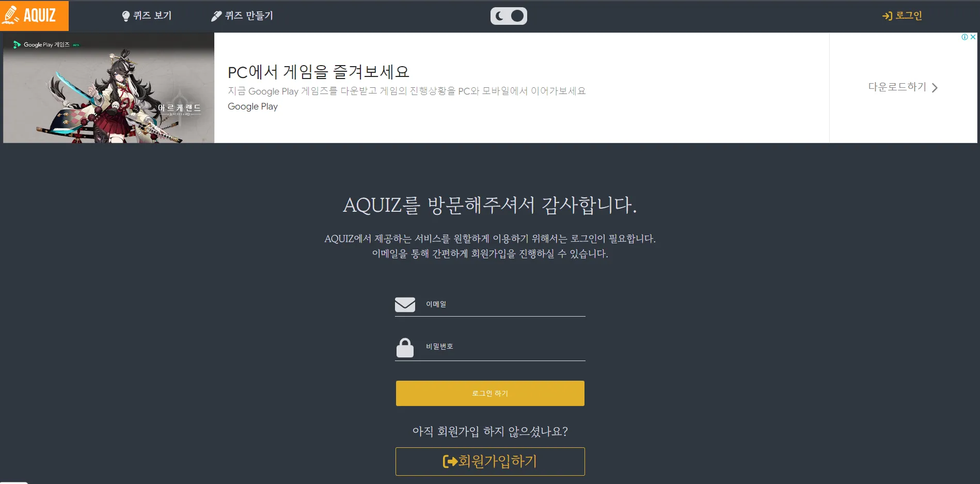Screen dimensions: 980x484
Task: Click the Google Play advertiser text
Action: (252, 106)
